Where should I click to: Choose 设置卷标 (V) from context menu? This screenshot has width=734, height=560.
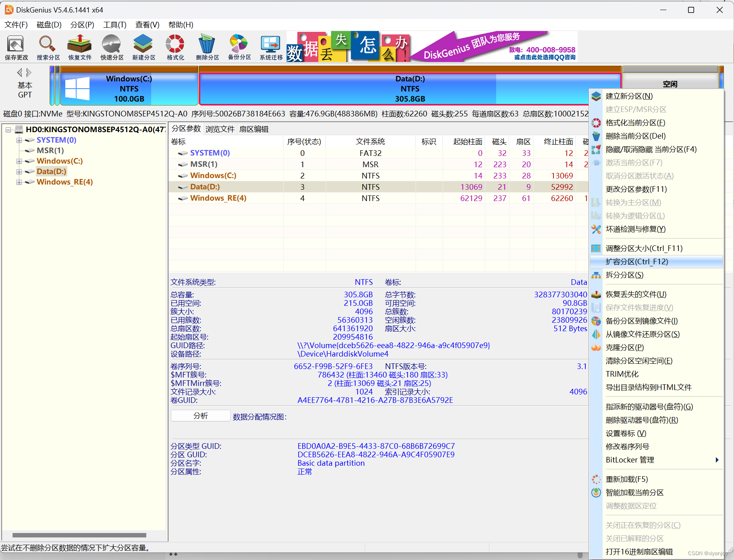tap(656, 433)
